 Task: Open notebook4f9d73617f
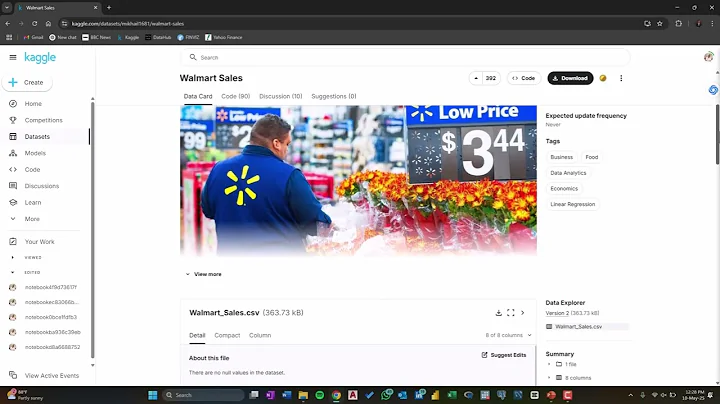tap(51, 287)
